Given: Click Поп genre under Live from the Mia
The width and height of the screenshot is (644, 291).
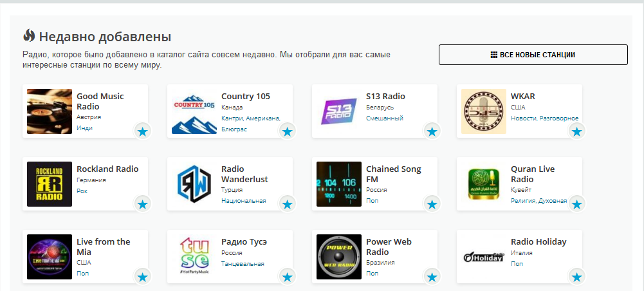Looking at the screenshot, I should 82,274.
